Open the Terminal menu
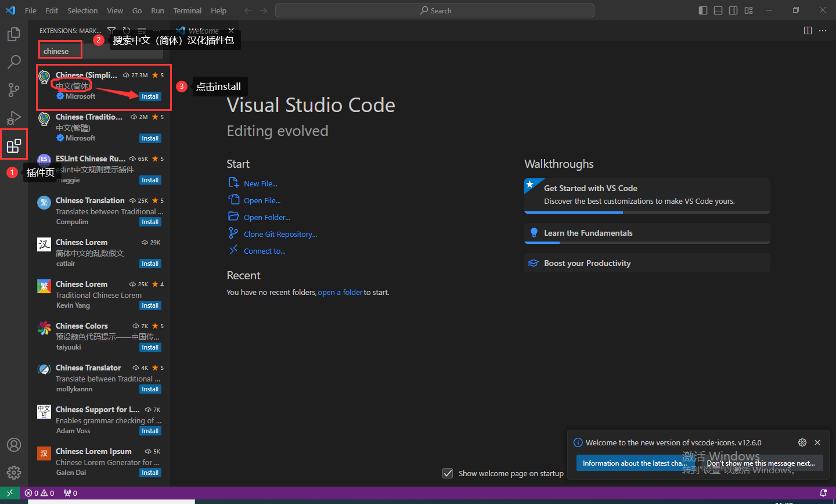836x504 pixels. coord(187,10)
